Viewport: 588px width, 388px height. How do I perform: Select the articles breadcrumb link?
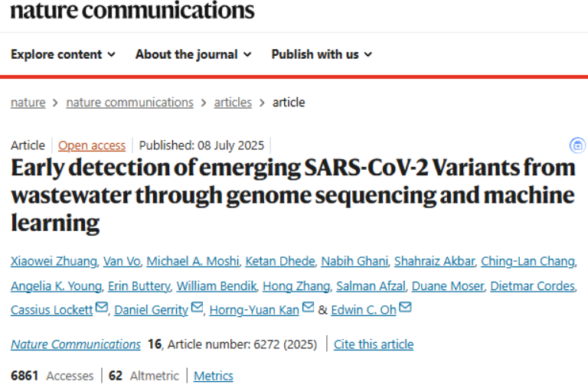(233, 103)
